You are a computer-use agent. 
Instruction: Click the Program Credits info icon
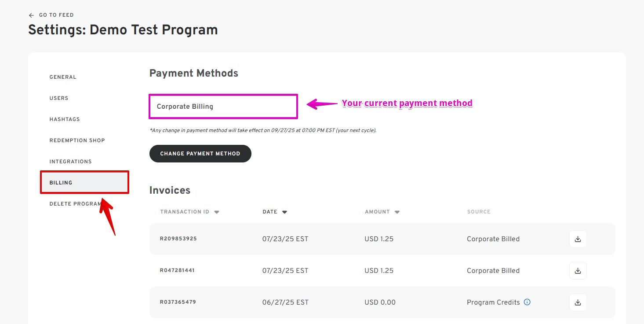point(527,302)
